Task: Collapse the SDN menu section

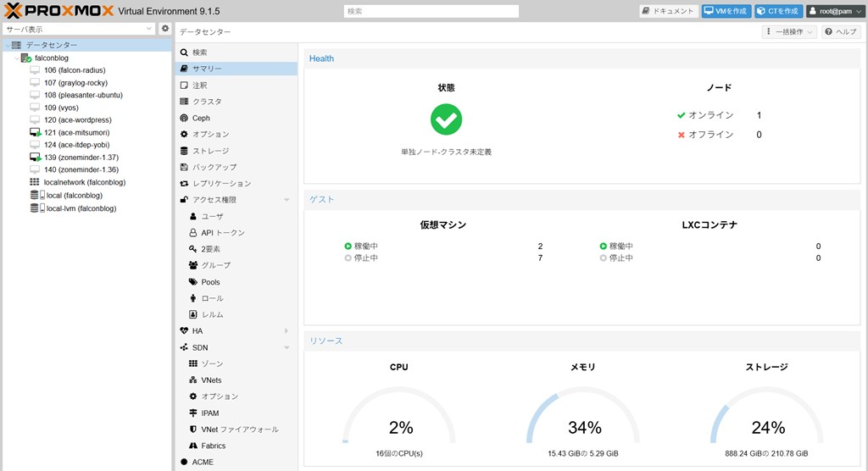Action: (287, 347)
